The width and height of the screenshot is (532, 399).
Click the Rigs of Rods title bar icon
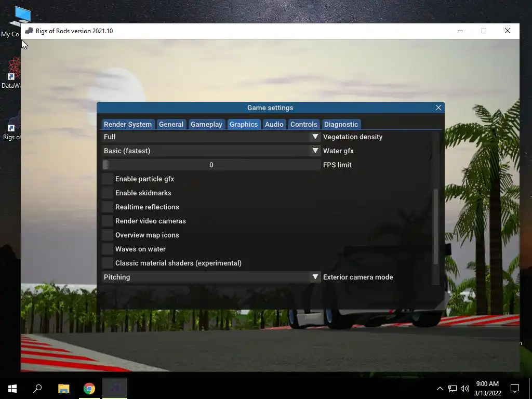click(x=29, y=31)
